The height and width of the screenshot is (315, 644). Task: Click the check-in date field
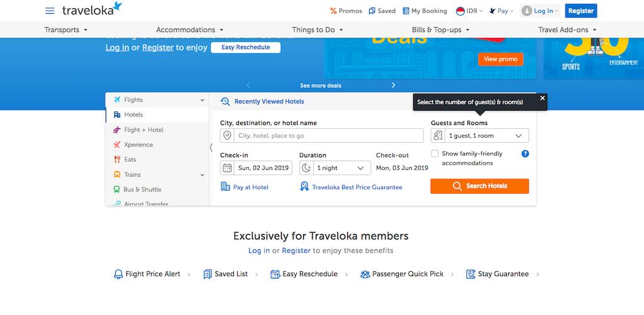click(256, 168)
